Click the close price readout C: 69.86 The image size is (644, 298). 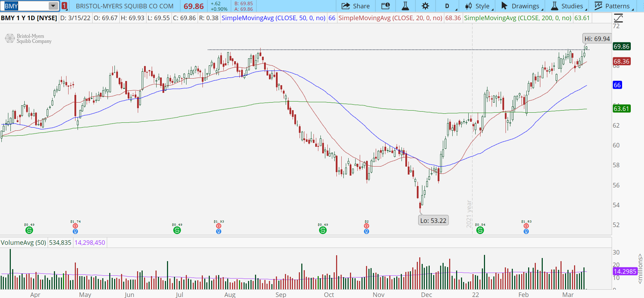click(185, 18)
